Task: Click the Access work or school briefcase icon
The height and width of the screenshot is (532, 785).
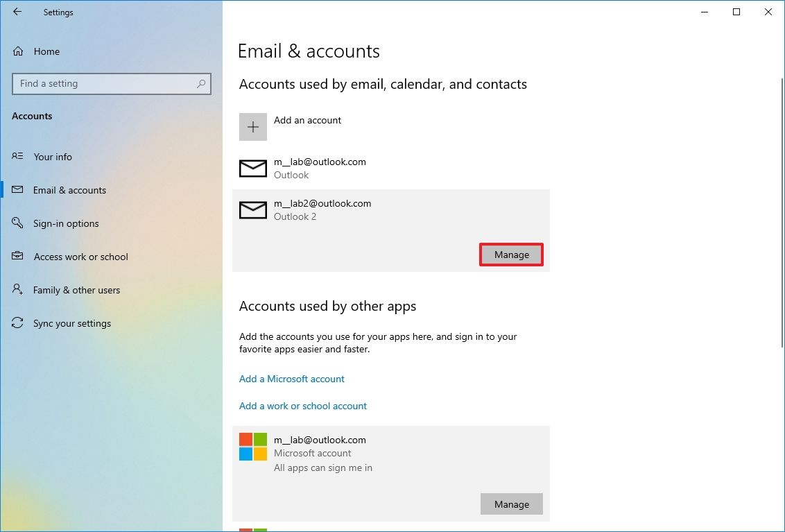Action: (x=17, y=257)
